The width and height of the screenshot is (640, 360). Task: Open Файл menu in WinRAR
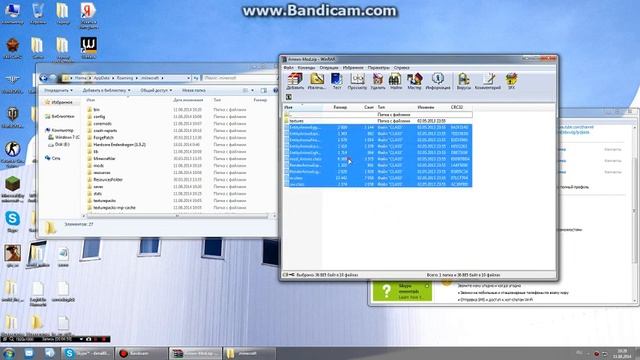coord(288,68)
